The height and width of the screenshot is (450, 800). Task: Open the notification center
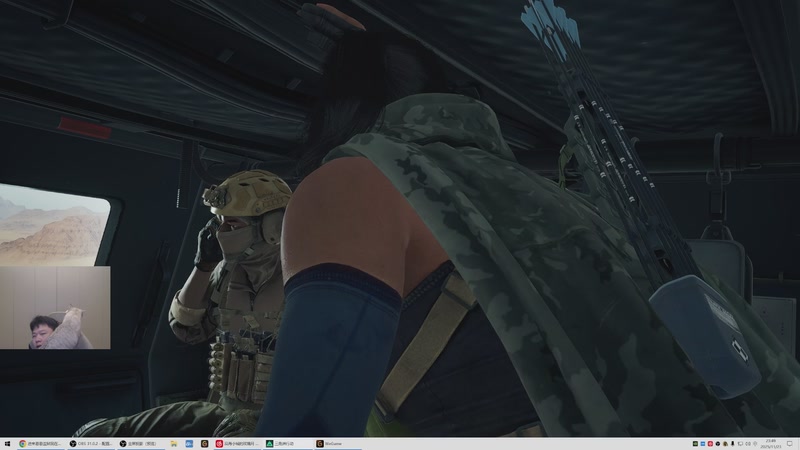[x=790, y=444]
